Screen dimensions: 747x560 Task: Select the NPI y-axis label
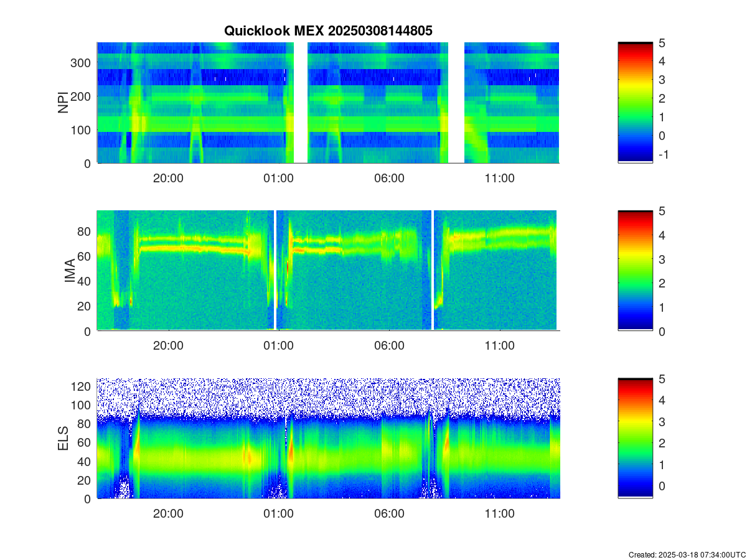(x=63, y=103)
